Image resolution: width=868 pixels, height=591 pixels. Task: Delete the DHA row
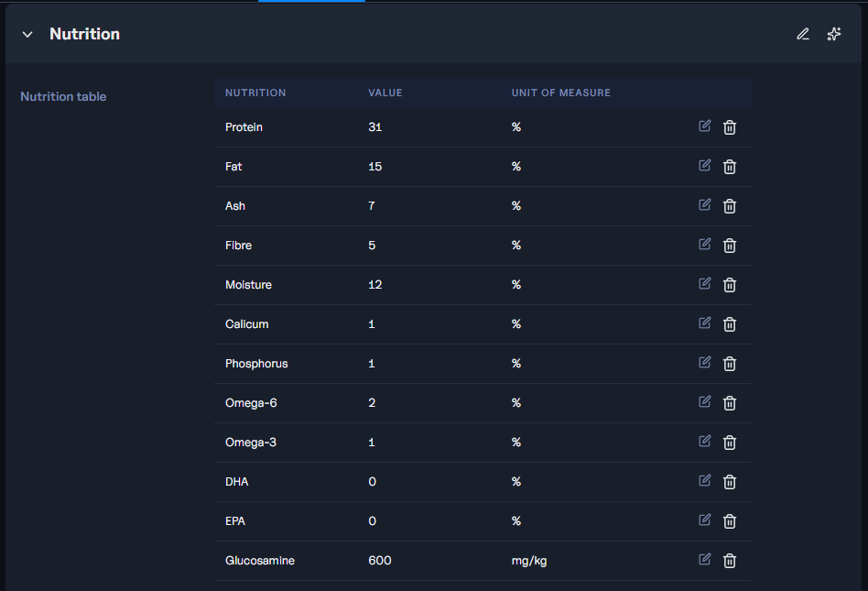(730, 481)
